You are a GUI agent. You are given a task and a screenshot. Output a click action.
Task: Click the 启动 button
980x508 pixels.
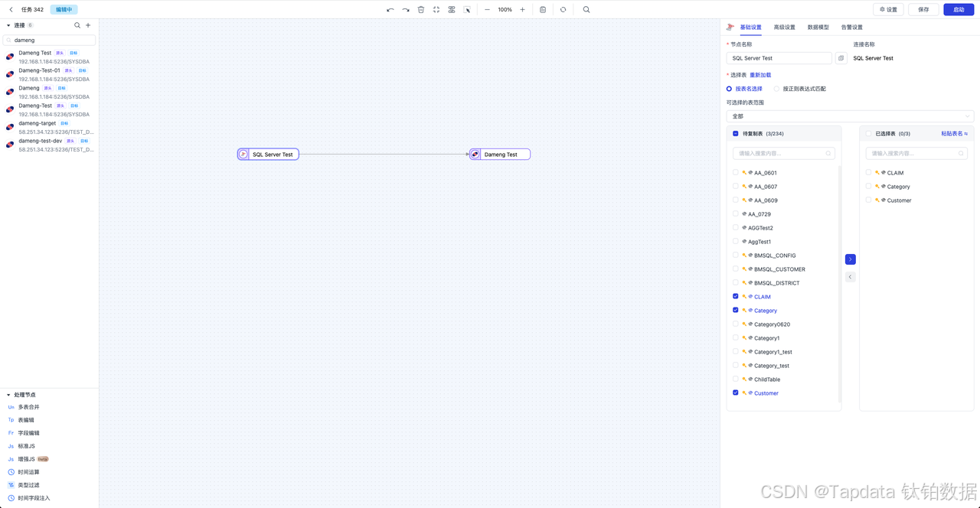pyautogui.click(x=959, y=10)
